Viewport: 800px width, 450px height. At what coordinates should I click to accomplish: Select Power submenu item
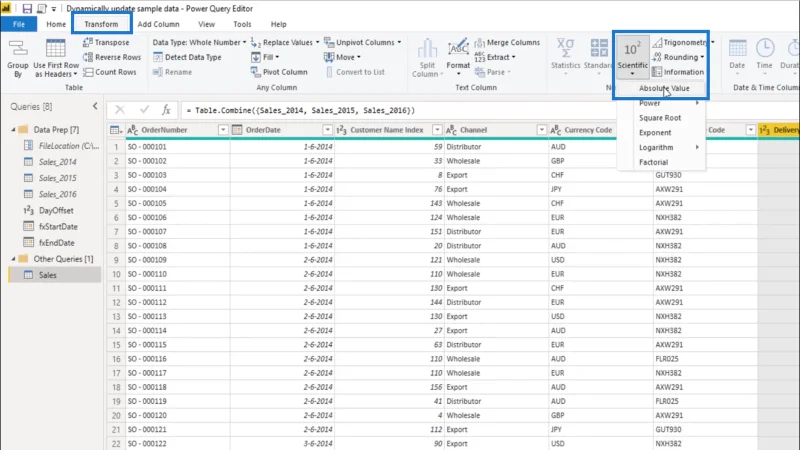click(x=661, y=103)
